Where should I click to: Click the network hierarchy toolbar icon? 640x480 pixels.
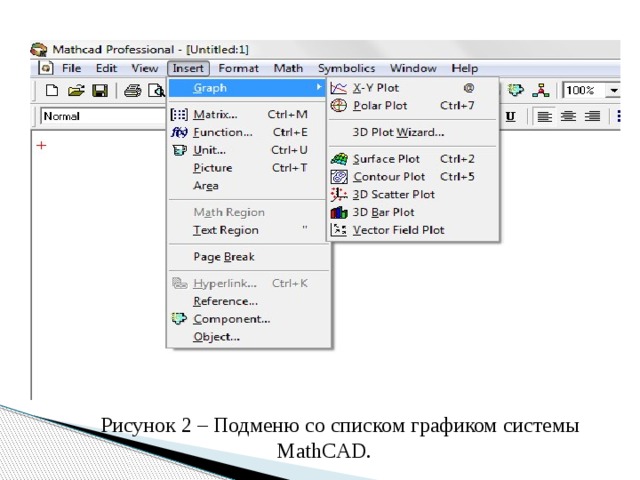pyautogui.click(x=540, y=90)
